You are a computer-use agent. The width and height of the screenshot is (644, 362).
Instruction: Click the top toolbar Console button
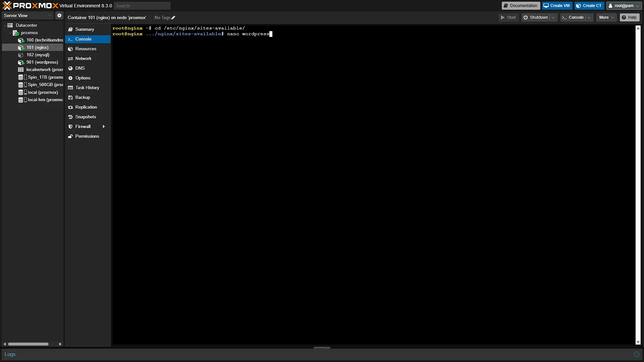(573, 17)
